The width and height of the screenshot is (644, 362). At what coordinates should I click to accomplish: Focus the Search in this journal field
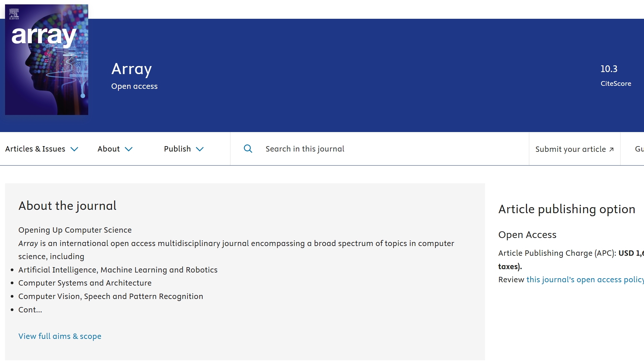[380, 149]
